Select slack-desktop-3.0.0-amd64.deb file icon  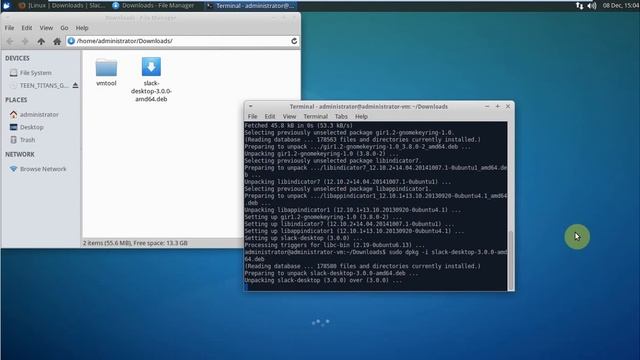pos(151,66)
